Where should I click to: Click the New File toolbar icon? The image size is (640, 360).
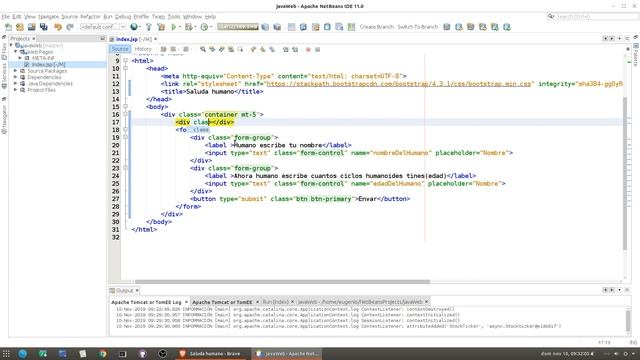tap(8, 27)
